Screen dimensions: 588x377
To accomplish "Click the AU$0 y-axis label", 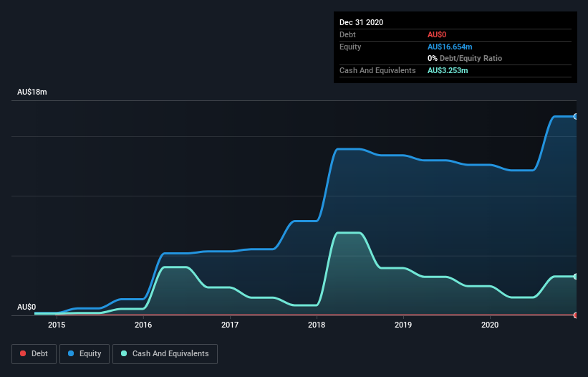I will (26, 307).
